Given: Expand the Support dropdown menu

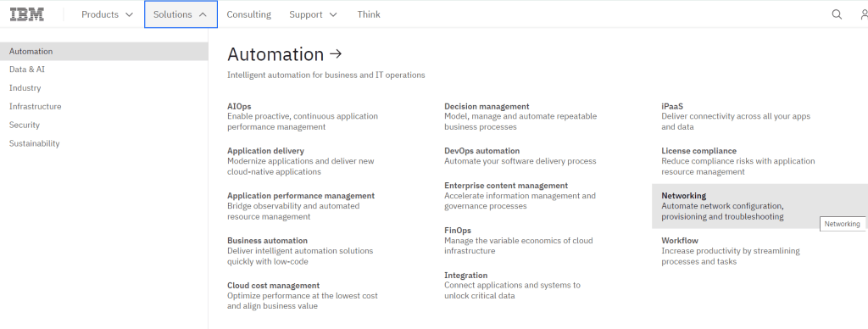Looking at the screenshot, I should pos(313,14).
